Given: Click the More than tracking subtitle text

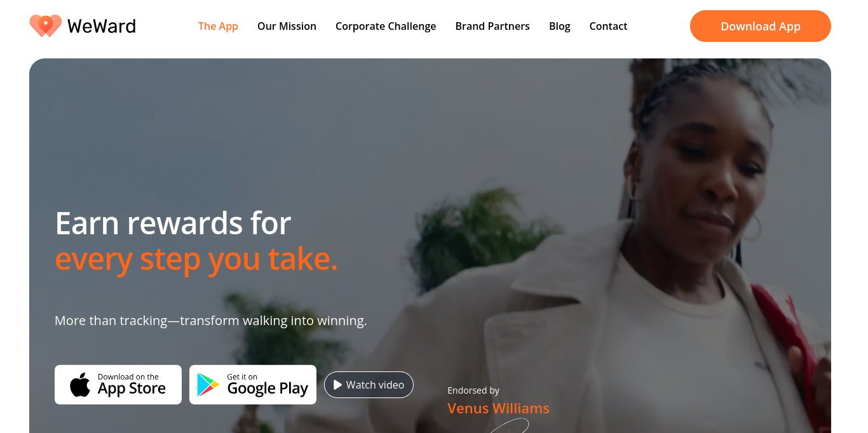Looking at the screenshot, I should (211, 321).
